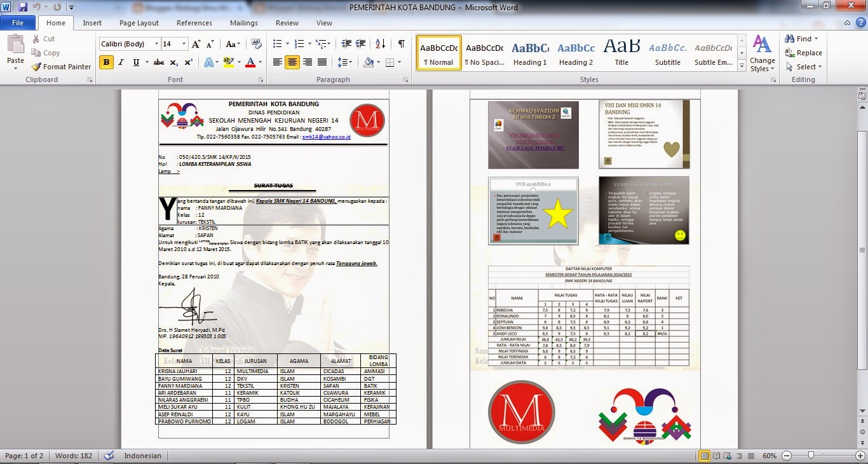Toggle Subscript formatting
The height and width of the screenshot is (464, 868).
click(174, 62)
